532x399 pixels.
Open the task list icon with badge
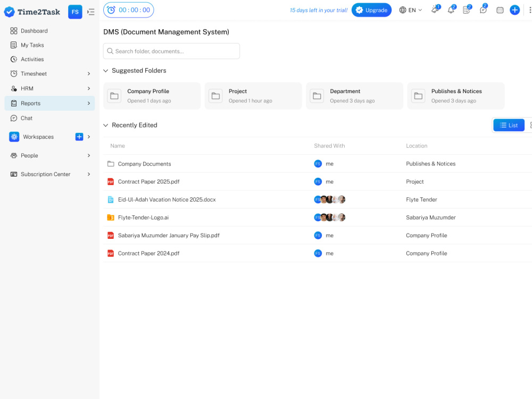(467, 10)
